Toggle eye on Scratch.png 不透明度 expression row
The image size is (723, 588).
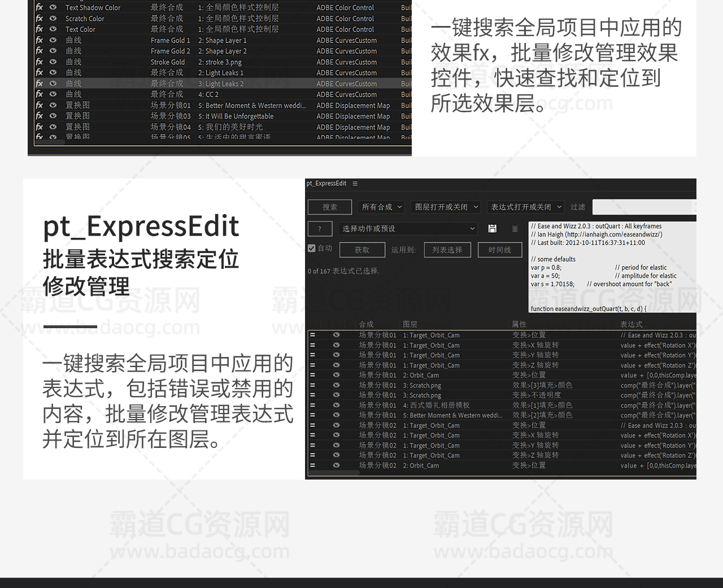[336, 395]
